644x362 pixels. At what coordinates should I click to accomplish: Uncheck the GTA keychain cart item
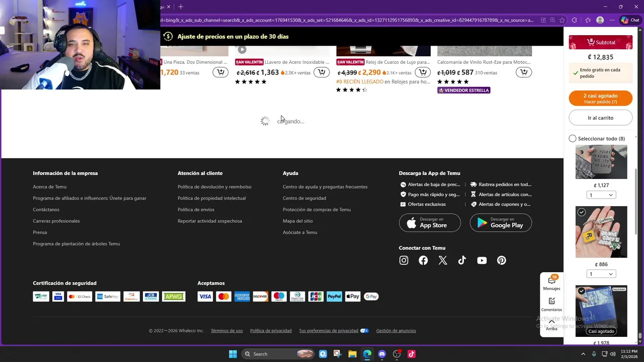click(582, 212)
